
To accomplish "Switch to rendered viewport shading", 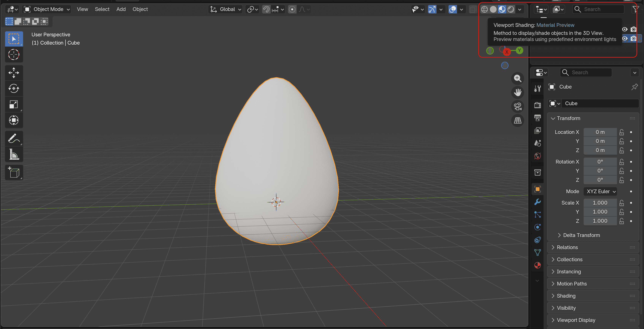I will coord(511,10).
